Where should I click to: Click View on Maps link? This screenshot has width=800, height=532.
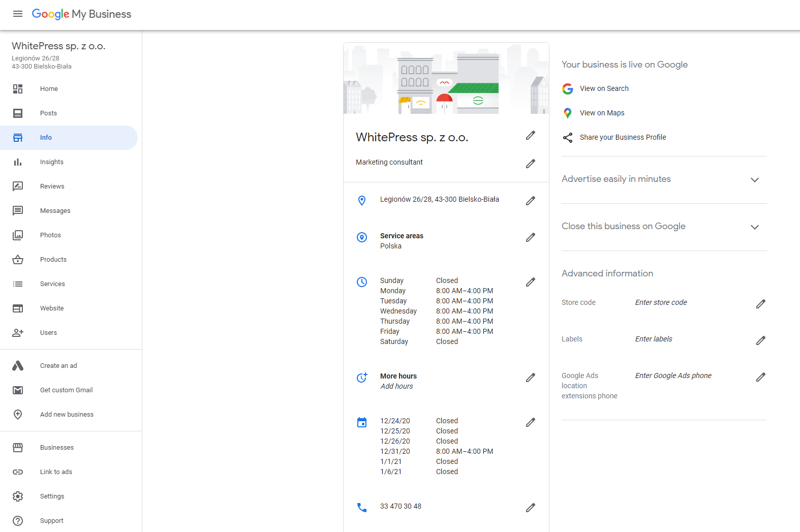[x=602, y=113]
